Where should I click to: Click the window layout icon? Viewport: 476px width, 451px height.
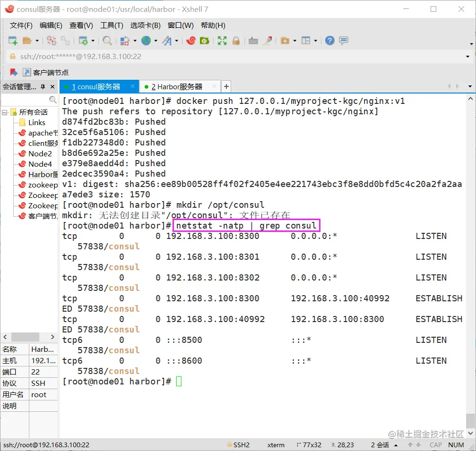tap(306, 40)
